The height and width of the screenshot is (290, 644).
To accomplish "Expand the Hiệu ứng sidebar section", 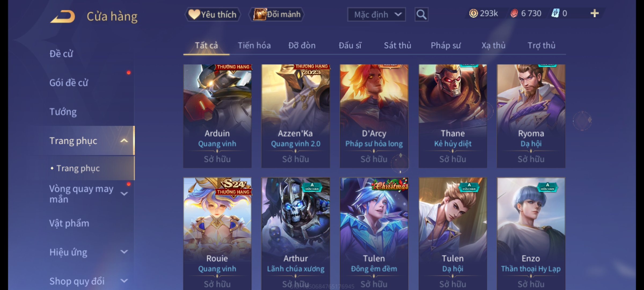I will click(x=124, y=252).
